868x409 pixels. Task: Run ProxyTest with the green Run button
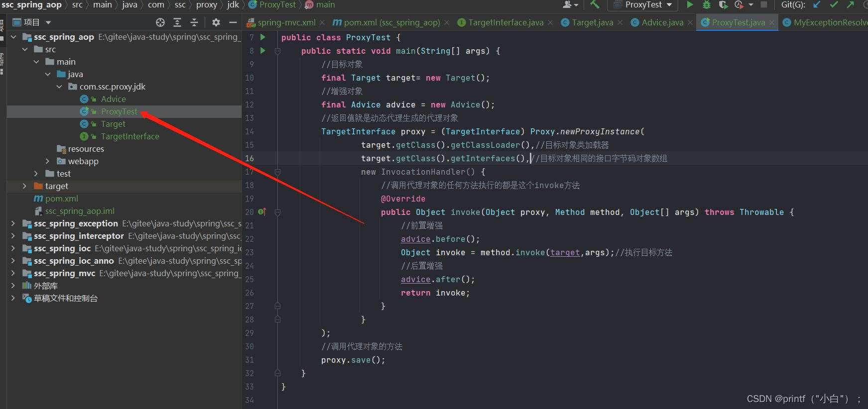point(690,5)
